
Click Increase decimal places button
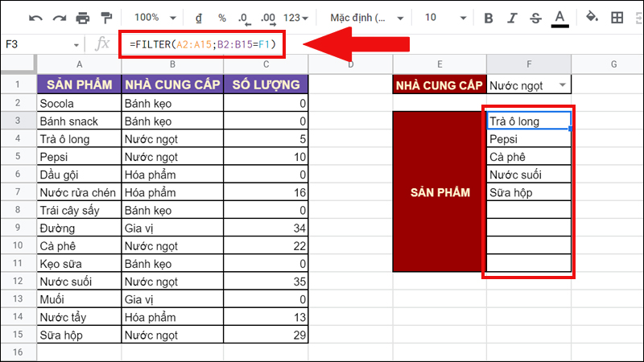pyautogui.click(x=270, y=17)
